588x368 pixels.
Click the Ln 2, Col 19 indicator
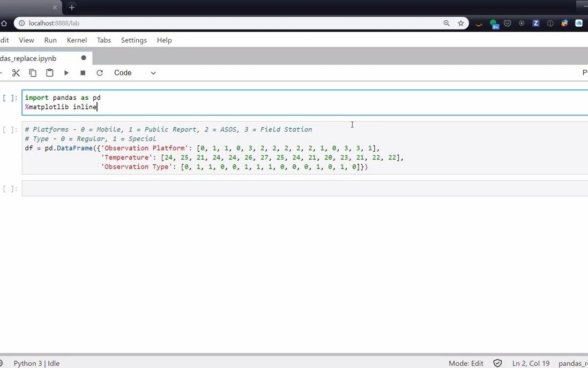(531, 363)
